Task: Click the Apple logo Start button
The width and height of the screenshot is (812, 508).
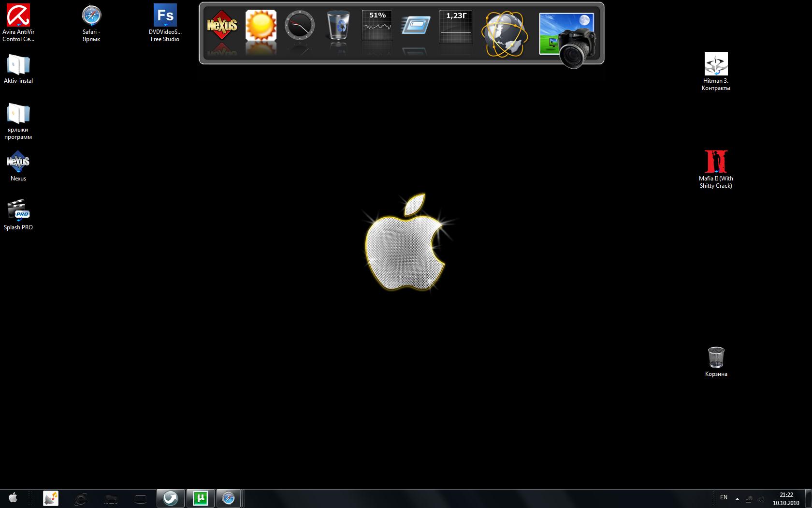Action: coord(13,498)
